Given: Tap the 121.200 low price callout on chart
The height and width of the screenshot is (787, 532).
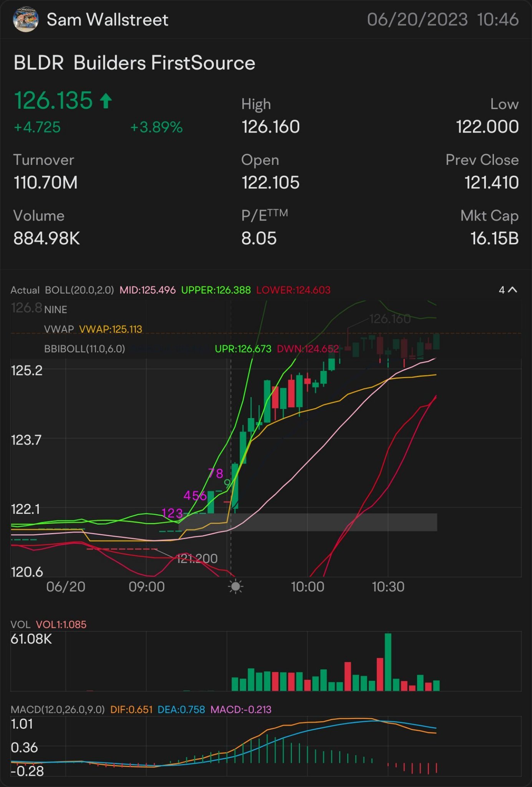Looking at the screenshot, I should 197,558.
